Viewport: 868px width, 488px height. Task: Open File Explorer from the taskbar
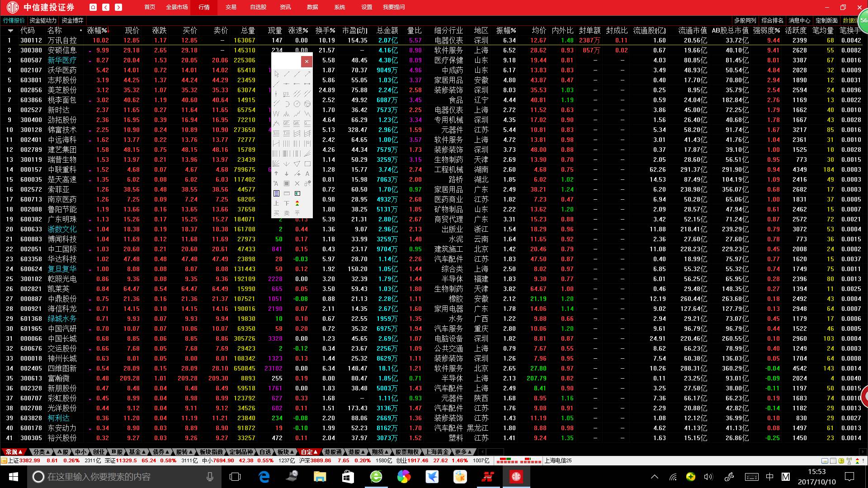pyautogui.click(x=320, y=477)
